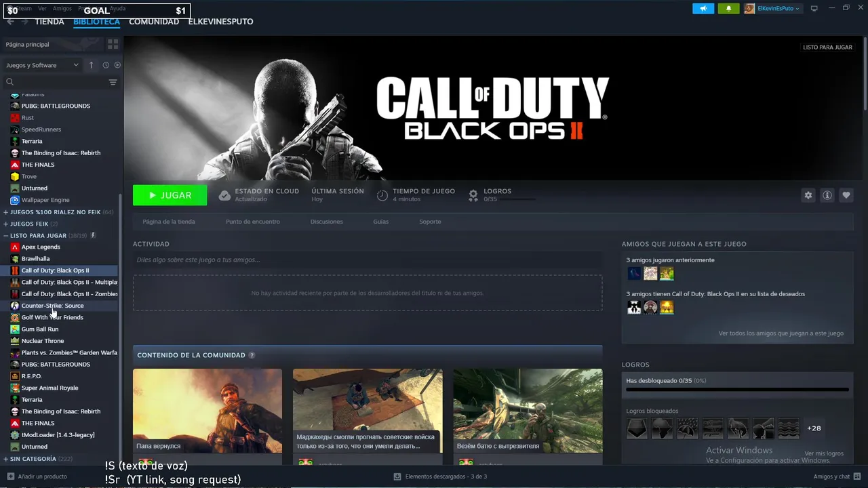Image resolution: width=868 pixels, height=488 pixels.
Task: Click the Rust game icon in list
Action: [x=15, y=118]
